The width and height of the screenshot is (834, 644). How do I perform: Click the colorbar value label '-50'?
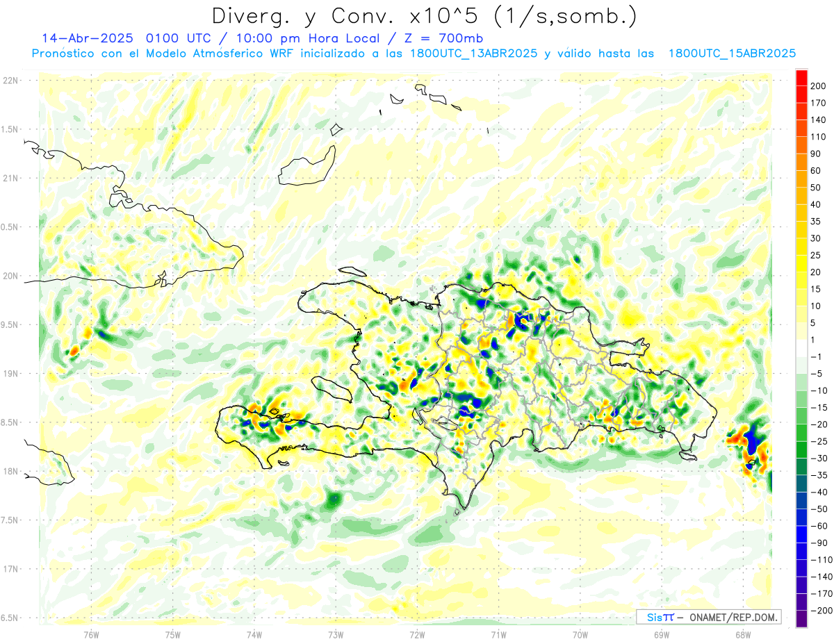[x=819, y=509]
